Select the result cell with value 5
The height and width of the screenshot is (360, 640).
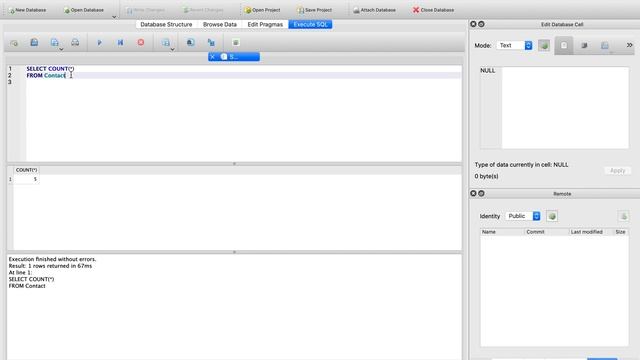coord(27,179)
